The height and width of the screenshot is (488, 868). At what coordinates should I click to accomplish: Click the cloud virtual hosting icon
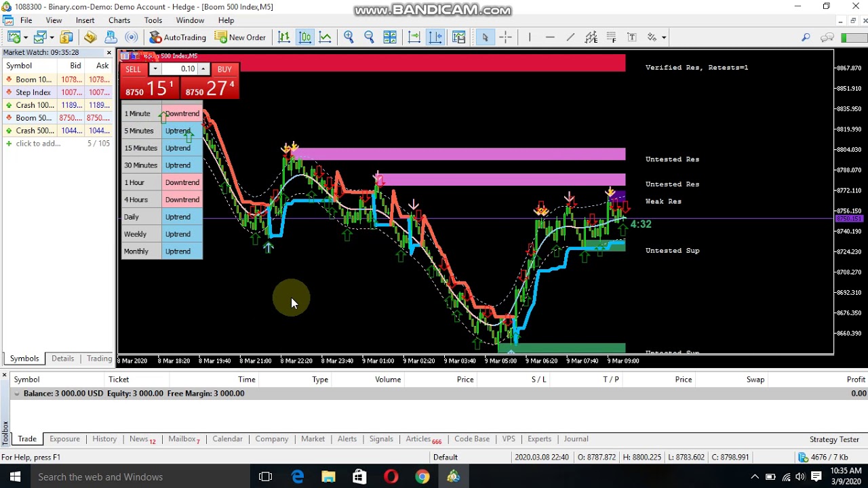(111, 37)
